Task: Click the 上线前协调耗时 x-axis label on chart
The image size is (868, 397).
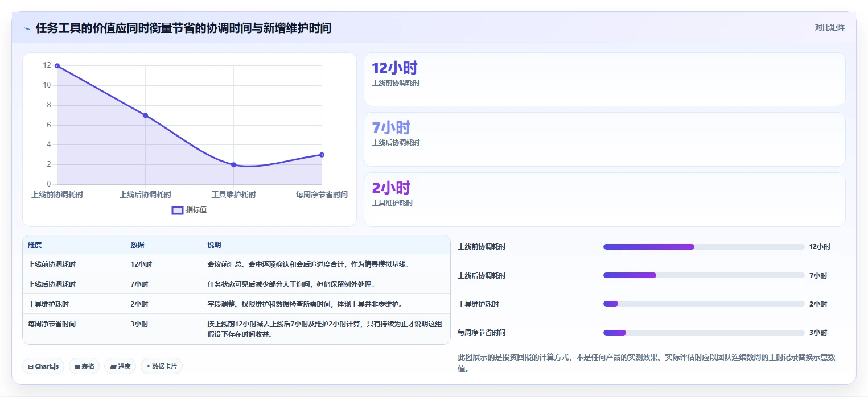Action: (57, 195)
